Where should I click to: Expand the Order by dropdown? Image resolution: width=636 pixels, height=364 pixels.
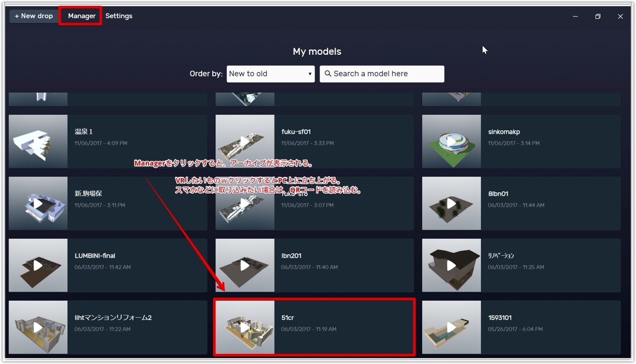click(271, 74)
